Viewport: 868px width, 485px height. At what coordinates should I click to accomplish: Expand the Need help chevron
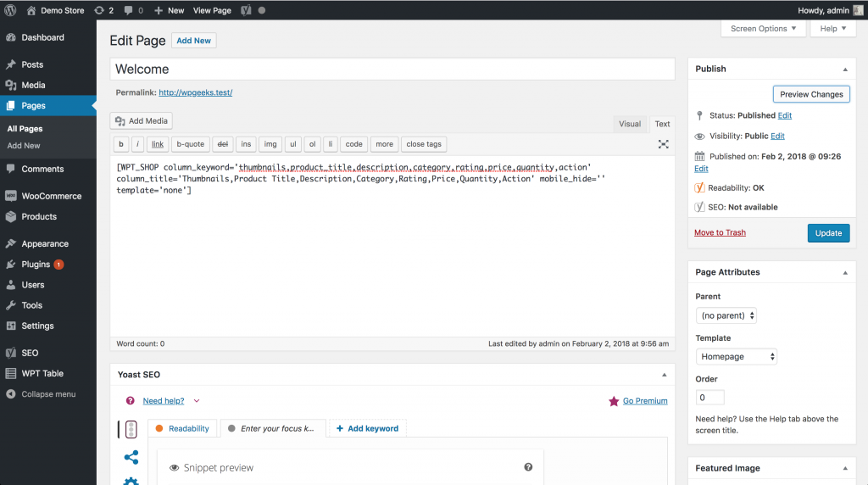click(x=197, y=401)
